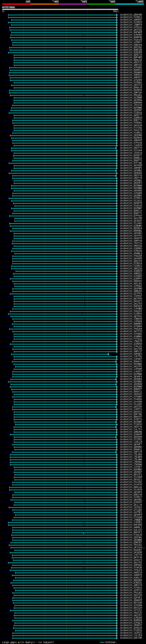Image resolution: width=146 pixels, height=644 pixels.
Task: Select hit label UniRef100_P45960
Action: pos(131,123)
